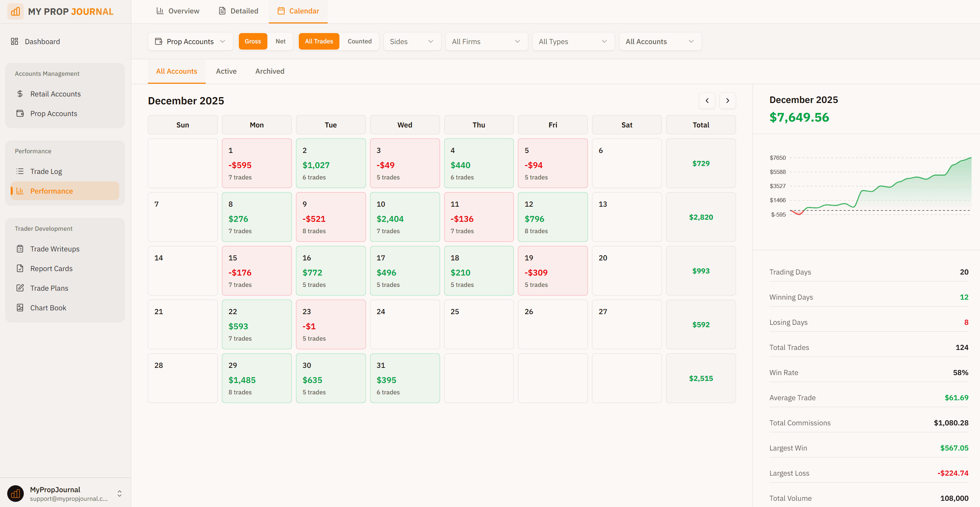Click the weekly total $729
This screenshot has width=980, height=507.
(701, 164)
